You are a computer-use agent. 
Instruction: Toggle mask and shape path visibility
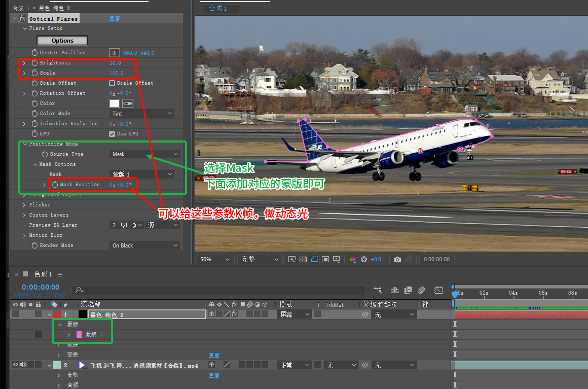click(314, 259)
